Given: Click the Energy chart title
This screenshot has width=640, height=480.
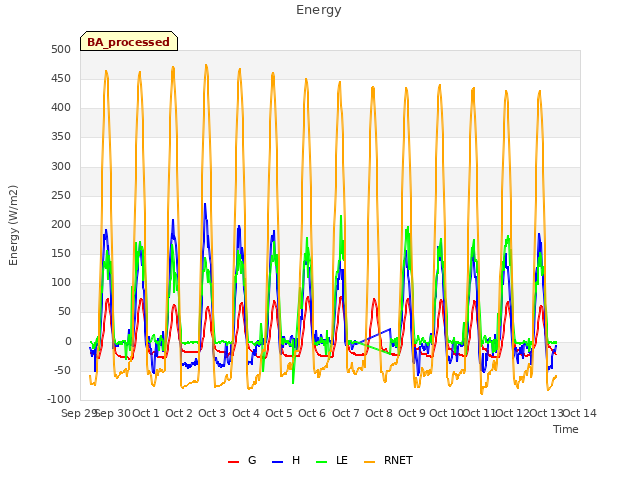Looking at the screenshot, I should pyautogui.click(x=319, y=10).
